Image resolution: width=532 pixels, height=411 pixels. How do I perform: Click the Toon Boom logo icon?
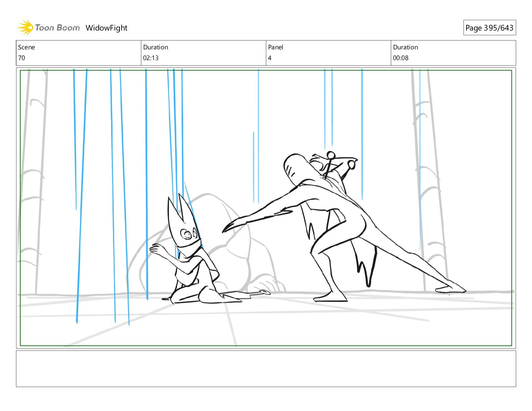(25, 28)
